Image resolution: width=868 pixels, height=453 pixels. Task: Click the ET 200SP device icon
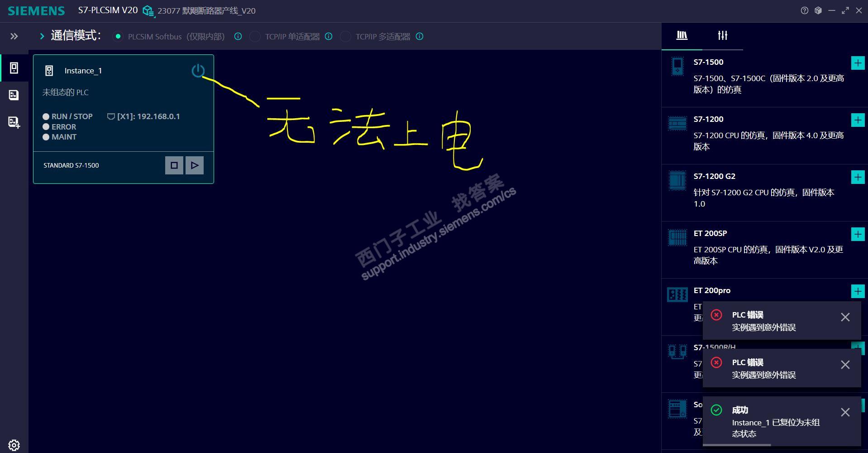677,237
